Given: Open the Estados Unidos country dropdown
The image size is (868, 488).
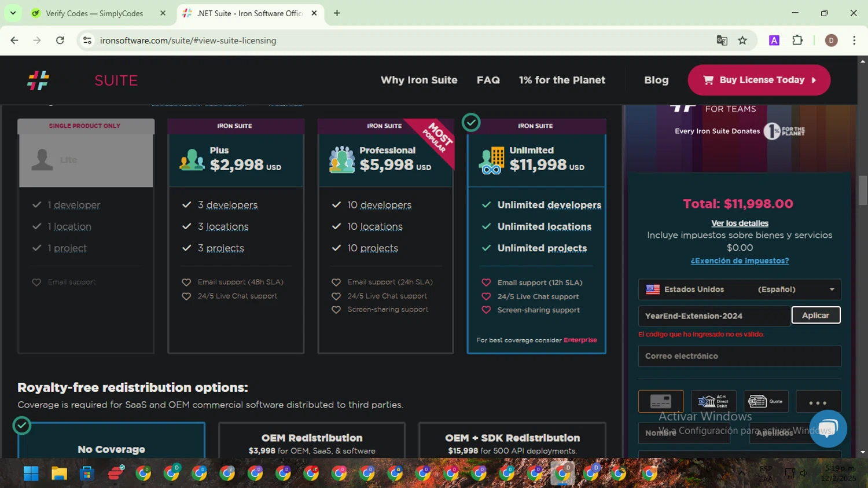Looking at the screenshot, I should tap(740, 289).
